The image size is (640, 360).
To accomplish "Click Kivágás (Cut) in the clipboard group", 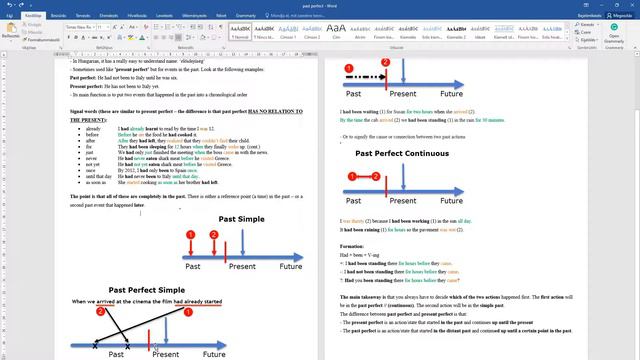I will pyautogui.click(x=32, y=25).
